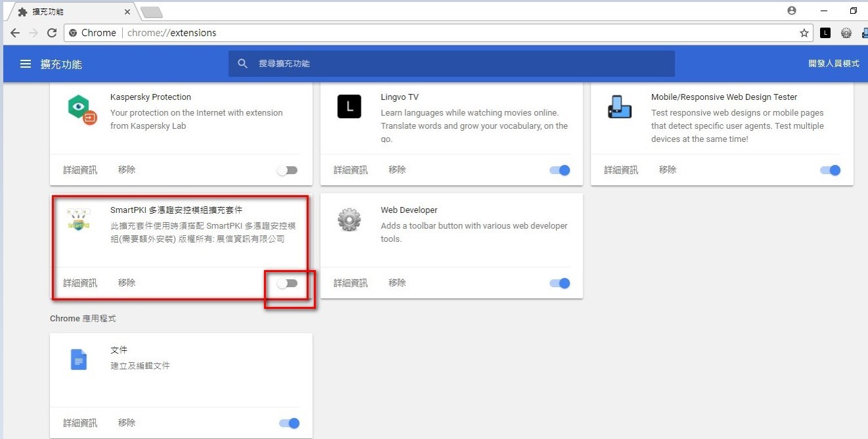Open the Chrome profile avatar icon
The image size is (868, 439).
pos(792,11)
